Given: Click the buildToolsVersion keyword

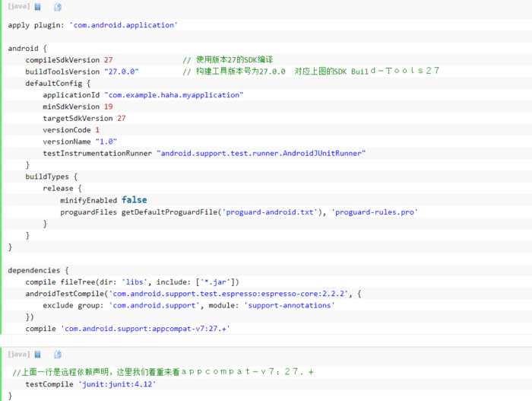Looking at the screenshot, I should pos(62,72).
